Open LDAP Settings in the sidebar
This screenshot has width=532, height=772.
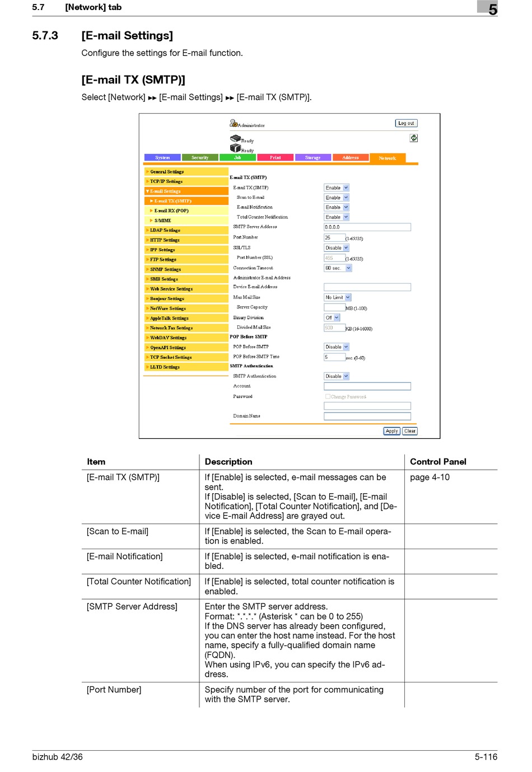(x=186, y=230)
